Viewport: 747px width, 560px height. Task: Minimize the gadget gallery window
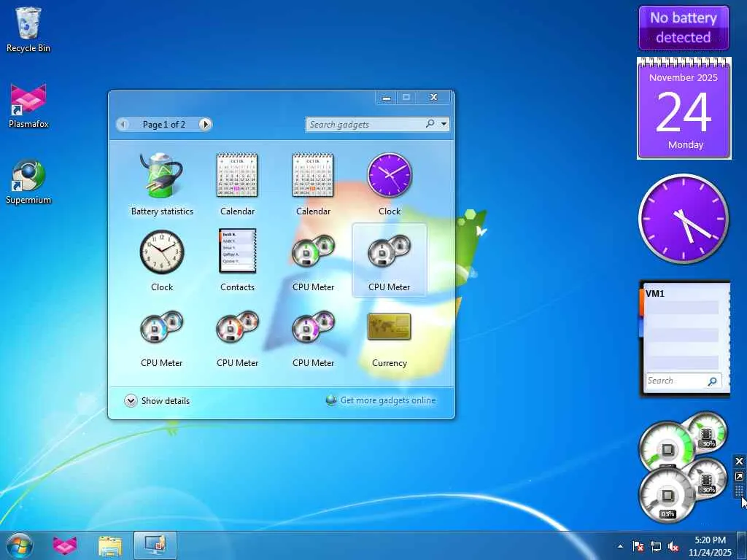387,97
